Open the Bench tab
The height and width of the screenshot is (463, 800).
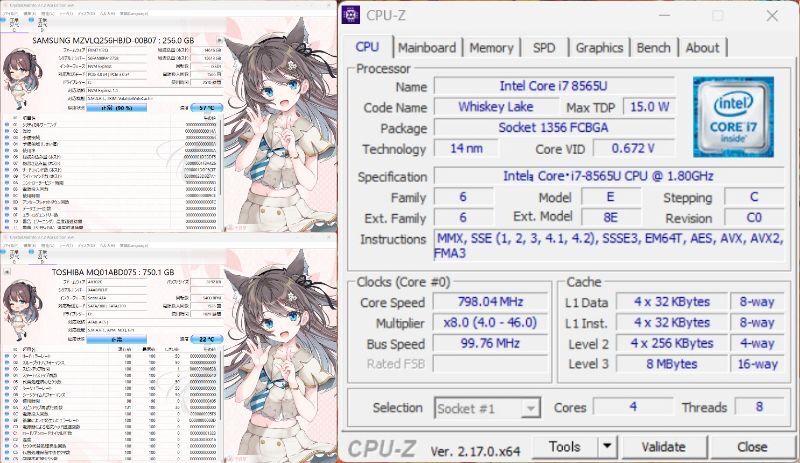654,48
